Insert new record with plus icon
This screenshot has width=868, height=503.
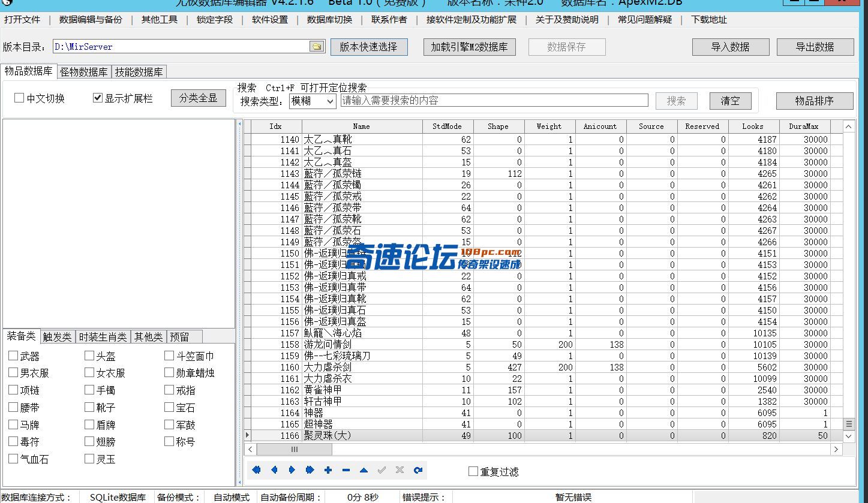click(328, 470)
